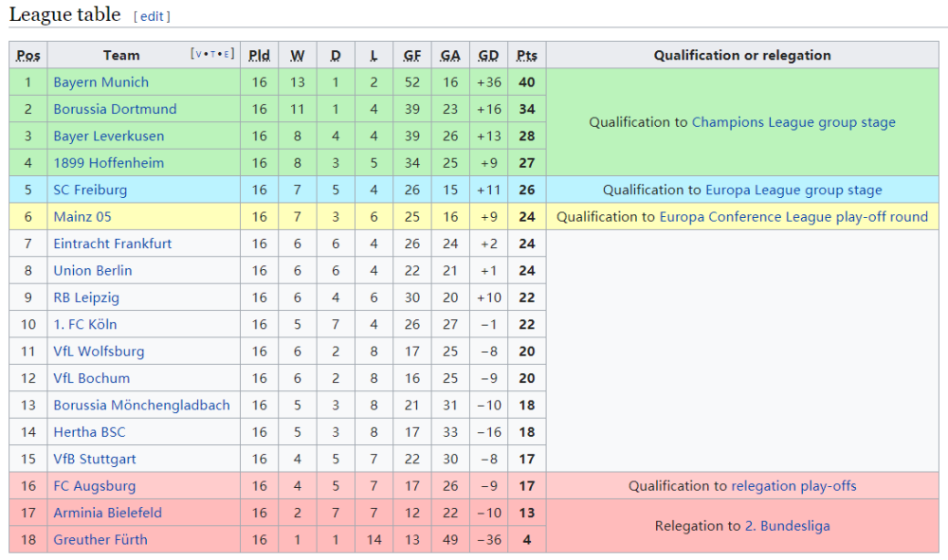Screen dimensions: 948x560
Task: Open the RB Leipzig team link
Action: [x=86, y=298]
